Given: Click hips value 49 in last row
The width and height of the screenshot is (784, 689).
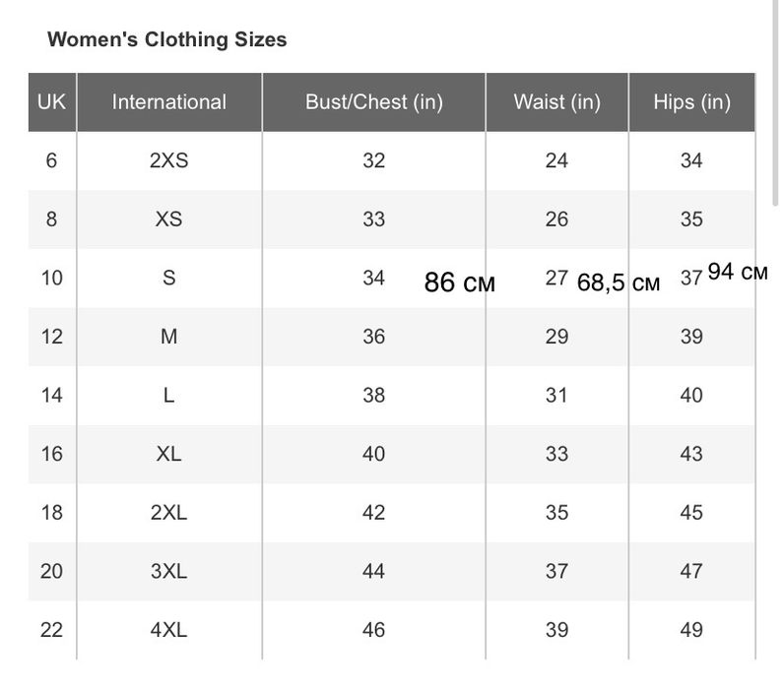Looking at the screenshot, I should point(691,629).
